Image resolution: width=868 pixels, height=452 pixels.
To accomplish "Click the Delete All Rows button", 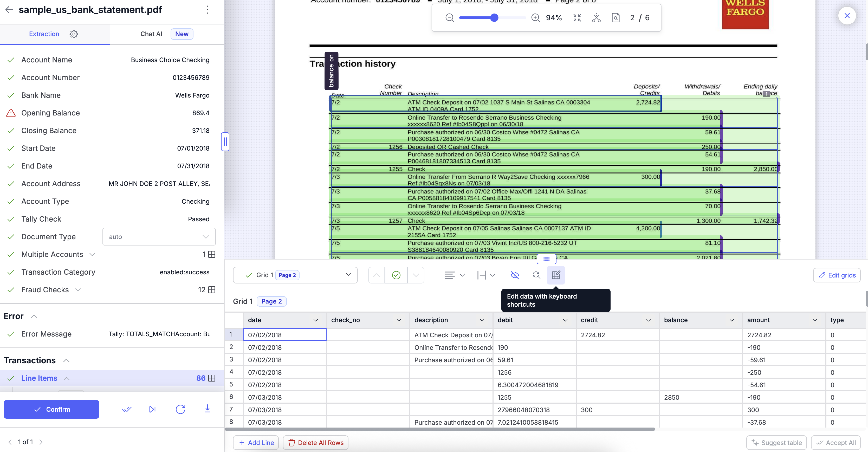I will [315, 443].
